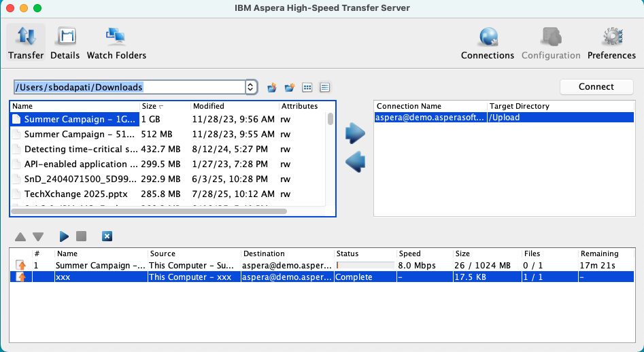Open the local path dropdown stepper

point(251,87)
